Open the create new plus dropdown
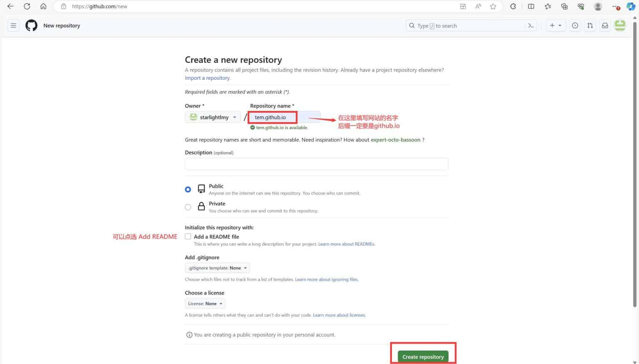Viewport: 639px width, 364px height. 556,25
